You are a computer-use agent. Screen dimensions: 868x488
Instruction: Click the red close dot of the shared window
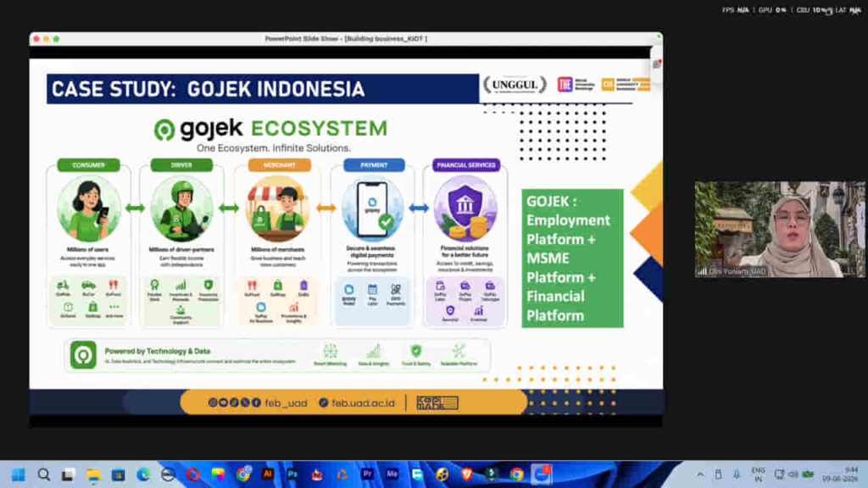[x=36, y=39]
